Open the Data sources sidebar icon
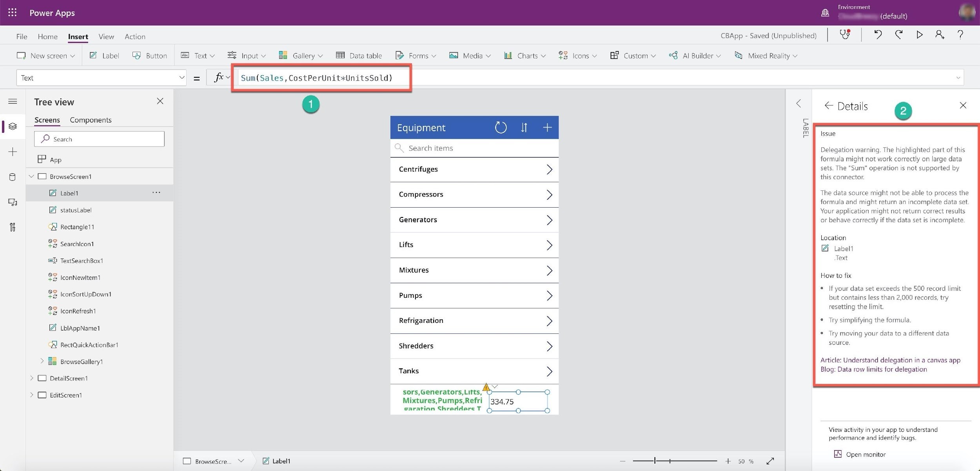Screen dimensions: 980x471 13,177
